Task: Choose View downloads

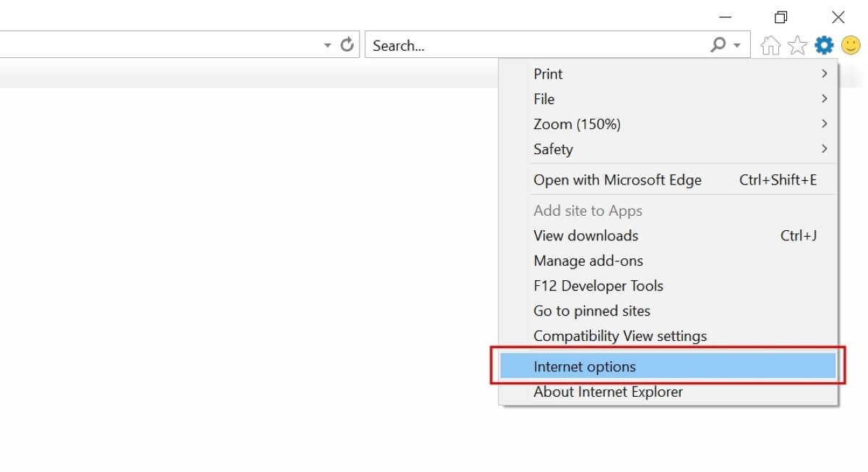Action: [585, 235]
